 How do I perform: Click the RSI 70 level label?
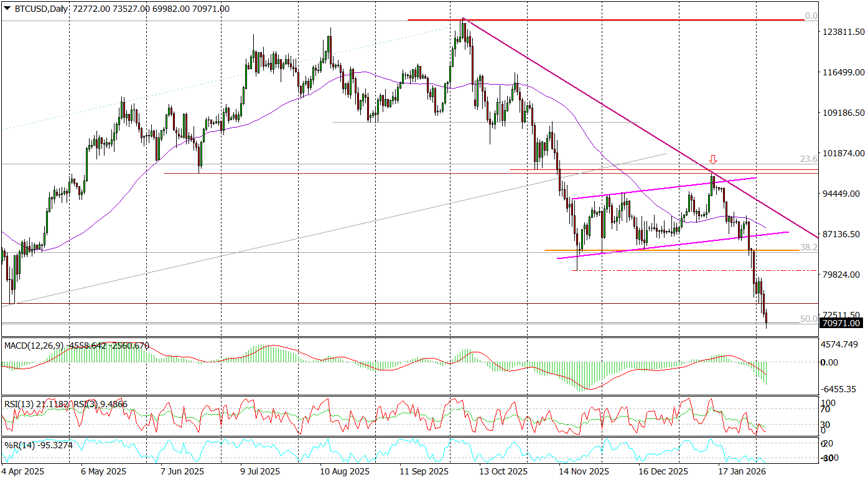(826, 409)
